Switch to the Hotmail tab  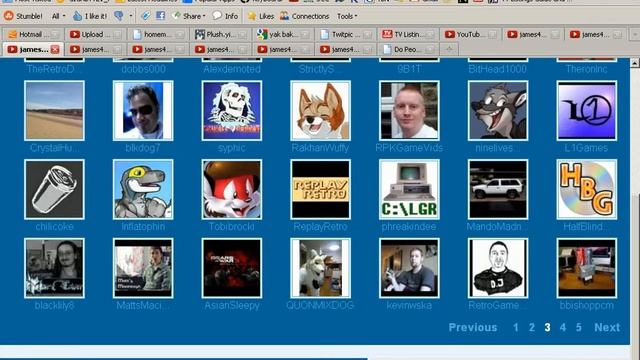tap(33, 35)
